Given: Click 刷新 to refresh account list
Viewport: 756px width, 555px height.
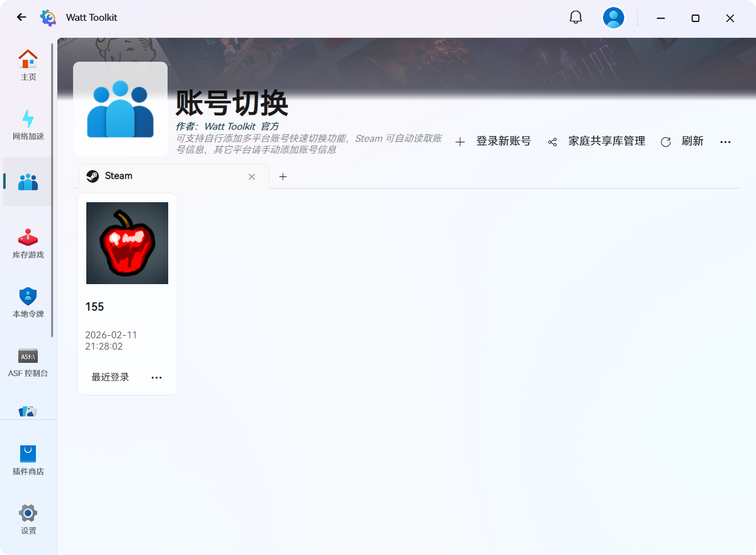Looking at the screenshot, I should [x=682, y=142].
